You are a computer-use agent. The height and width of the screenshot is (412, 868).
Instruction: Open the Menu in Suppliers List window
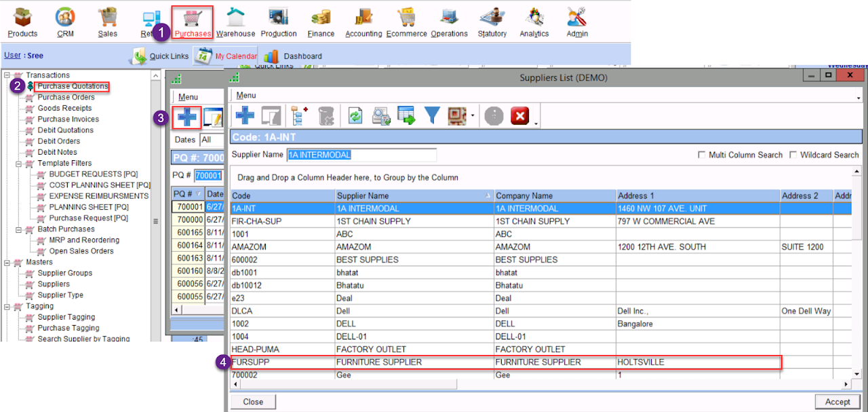tap(246, 96)
